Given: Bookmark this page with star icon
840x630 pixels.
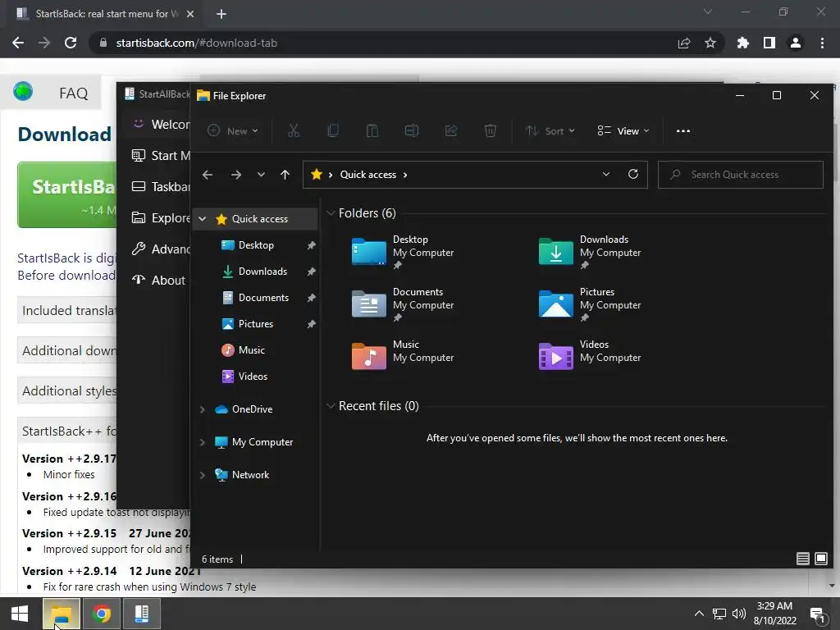Looking at the screenshot, I should coord(710,43).
